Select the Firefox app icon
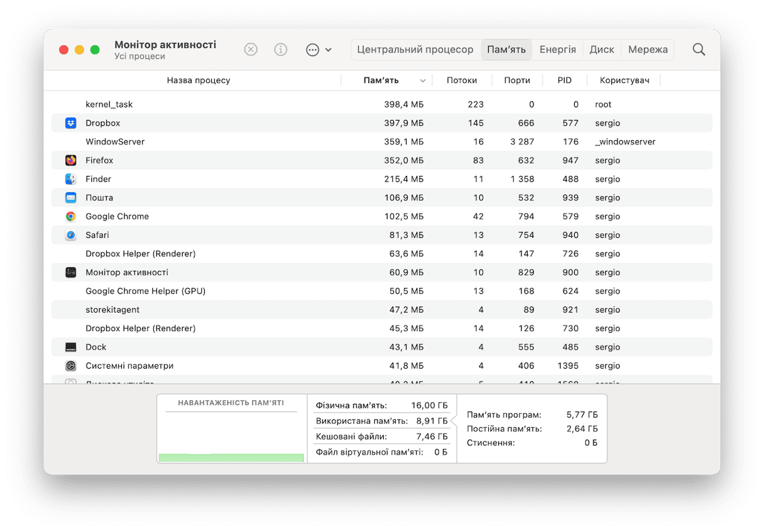This screenshot has width=764, height=532. (x=71, y=160)
